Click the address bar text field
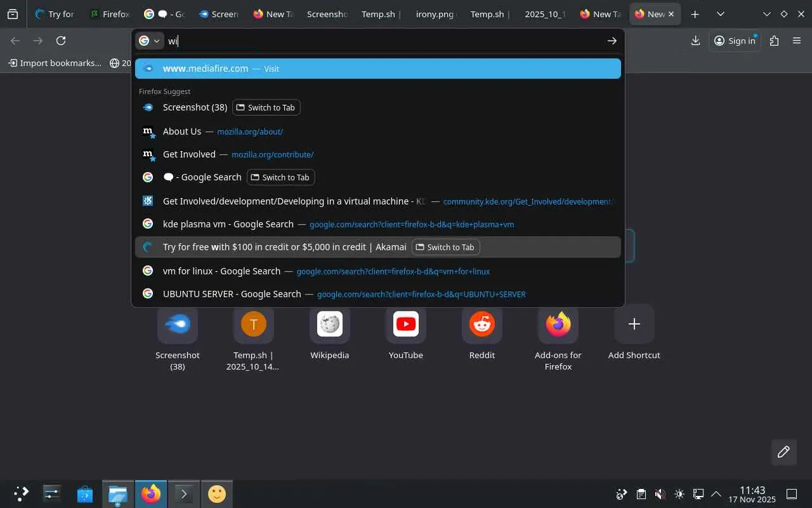812x508 pixels. tap(384, 41)
